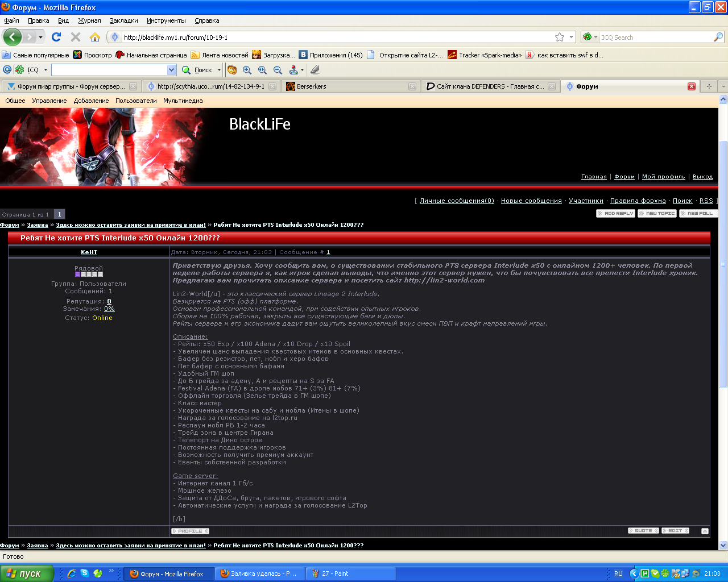This screenshot has height=582, width=728.
Task: Expand the address bar history dropdown
Action: [572, 37]
